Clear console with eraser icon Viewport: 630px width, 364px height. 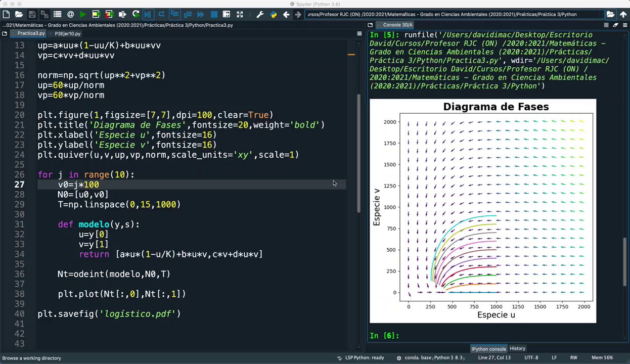[615, 25]
